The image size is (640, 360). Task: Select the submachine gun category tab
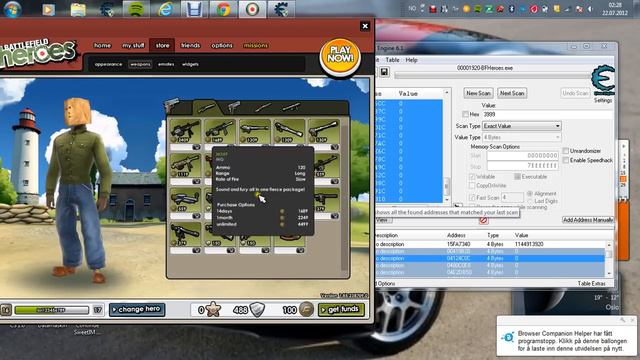(x=234, y=107)
